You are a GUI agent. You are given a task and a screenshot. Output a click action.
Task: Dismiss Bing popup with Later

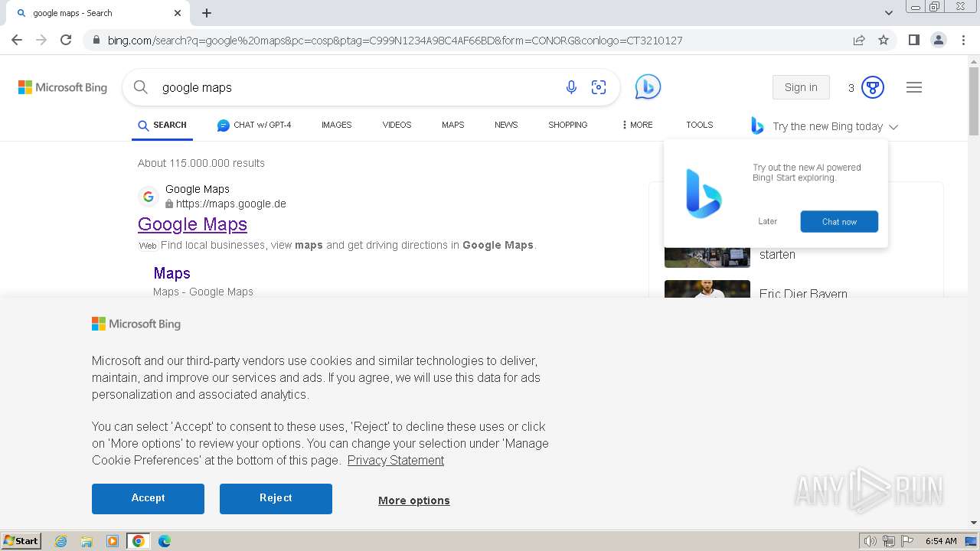pyautogui.click(x=767, y=221)
